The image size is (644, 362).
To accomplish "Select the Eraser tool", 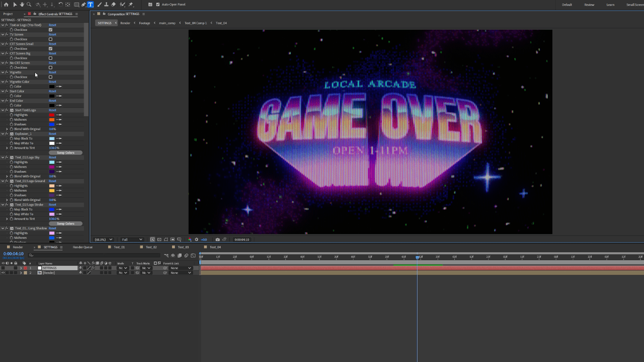I will click(113, 5).
